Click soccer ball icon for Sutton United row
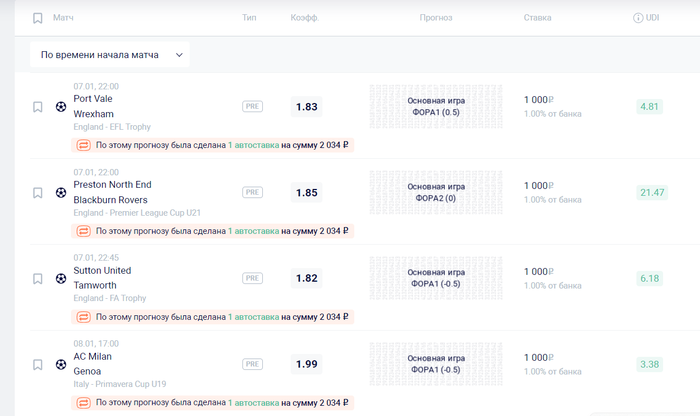Image resolution: width=700 pixels, height=416 pixels. pos(61,279)
